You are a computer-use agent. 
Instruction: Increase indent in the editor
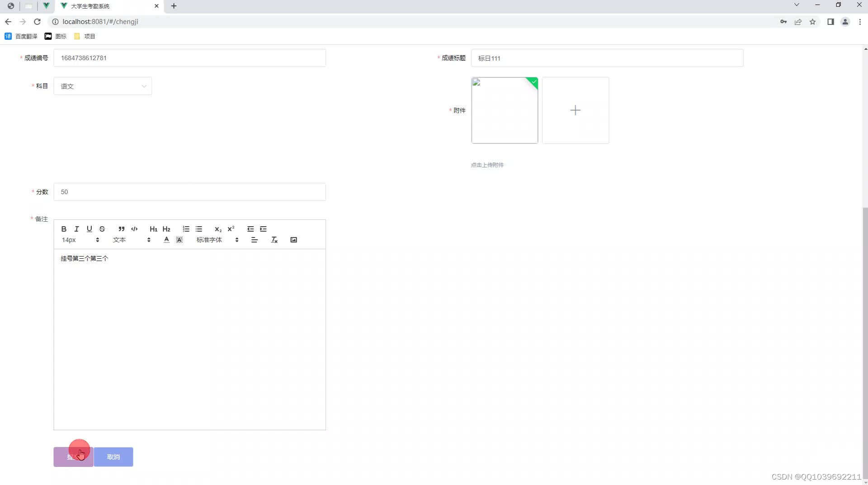pyautogui.click(x=263, y=229)
